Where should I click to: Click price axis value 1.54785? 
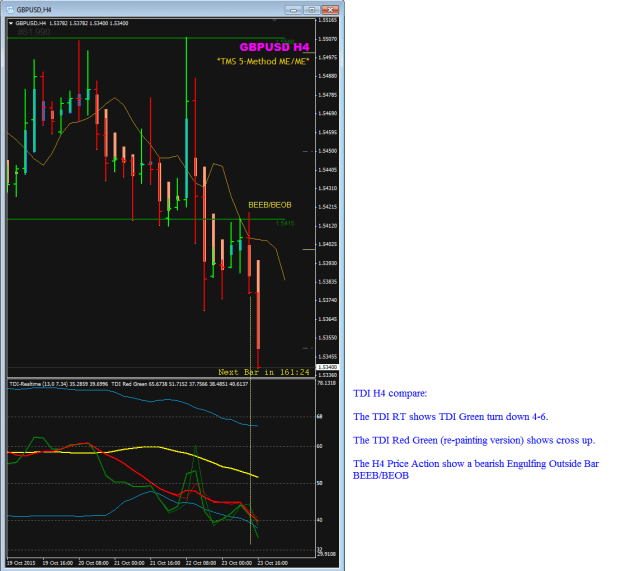pyautogui.click(x=328, y=95)
